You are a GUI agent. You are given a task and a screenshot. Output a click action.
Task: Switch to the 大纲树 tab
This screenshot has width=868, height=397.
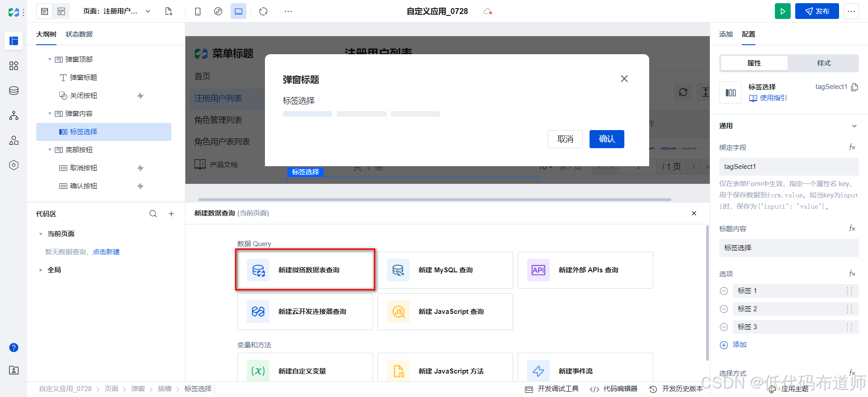pos(46,34)
